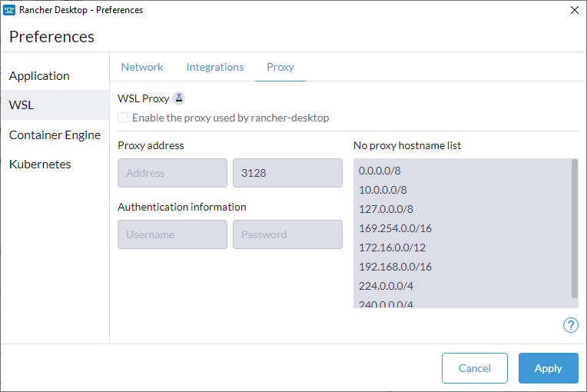Click the Cancel button
Screen dimensions: 587x392
[x=475, y=368]
